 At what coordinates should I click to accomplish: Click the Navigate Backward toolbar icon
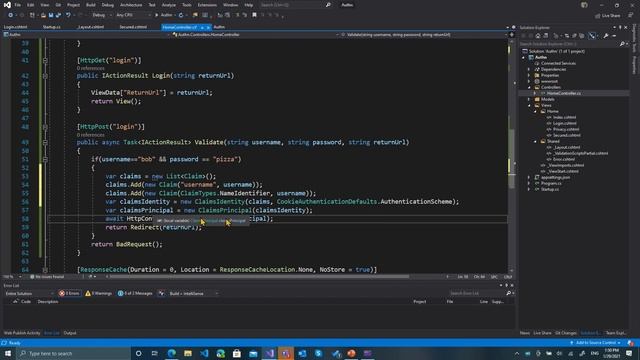pyautogui.click(x=10, y=15)
